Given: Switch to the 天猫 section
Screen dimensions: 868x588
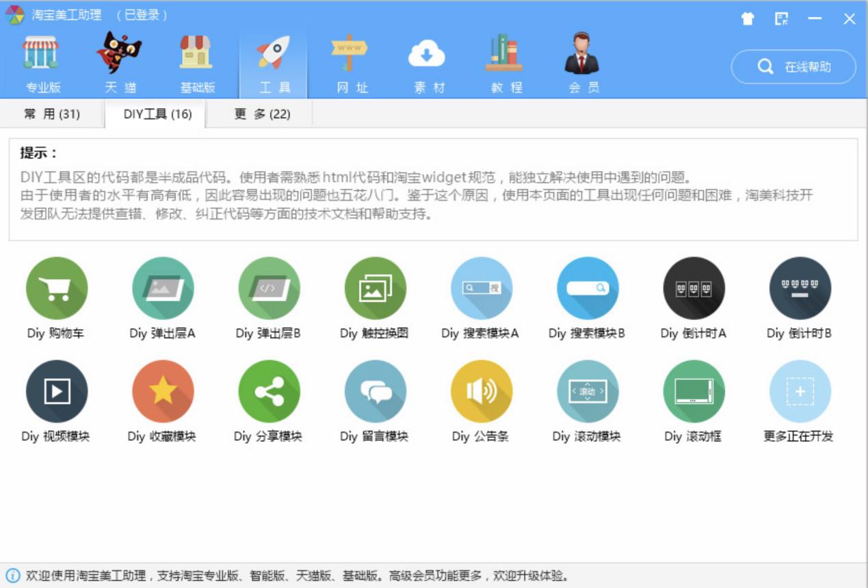Looking at the screenshot, I should [120, 63].
